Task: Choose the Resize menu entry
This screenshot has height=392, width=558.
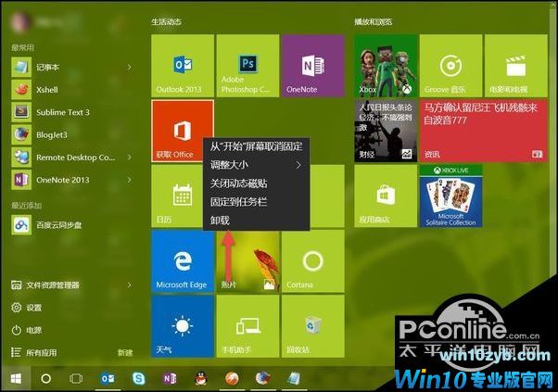Action: tap(256, 165)
